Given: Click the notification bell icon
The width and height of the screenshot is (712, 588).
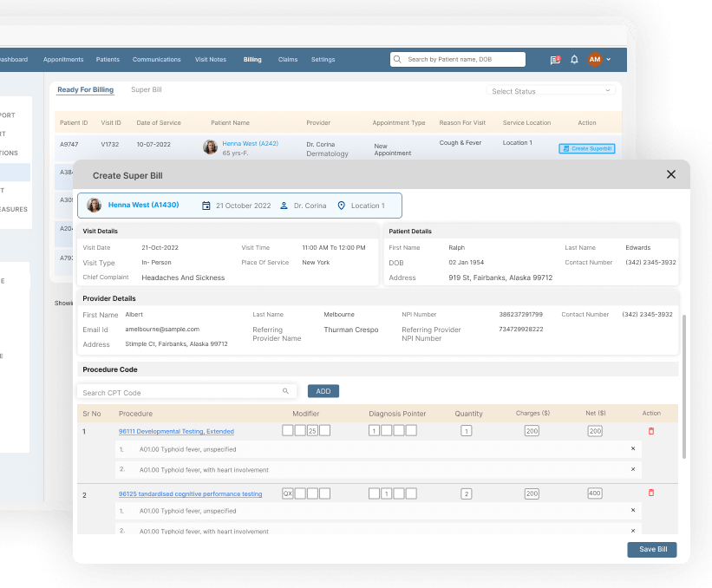Looking at the screenshot, I should (574, 60).
